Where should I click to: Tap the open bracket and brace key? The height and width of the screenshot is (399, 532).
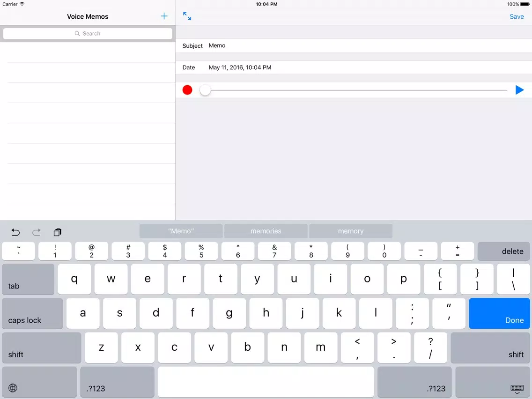click(x=440, y=279)
